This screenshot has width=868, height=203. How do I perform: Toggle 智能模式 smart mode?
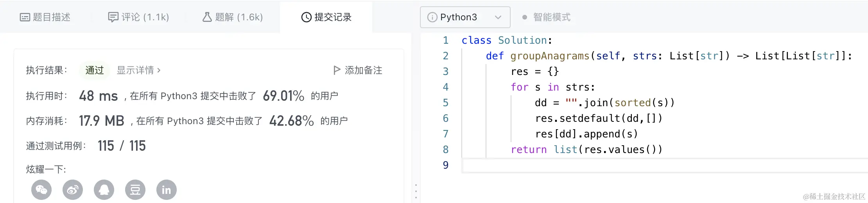(x=547, y=17)
